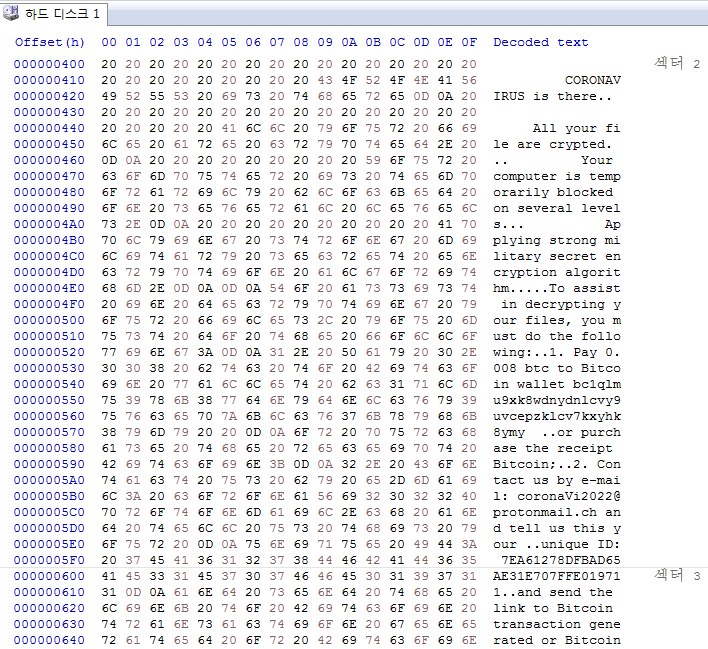The width and height of the screenshot is (708, 649).
Task: Click the 'Decoded text' column header
Action: 540,42
